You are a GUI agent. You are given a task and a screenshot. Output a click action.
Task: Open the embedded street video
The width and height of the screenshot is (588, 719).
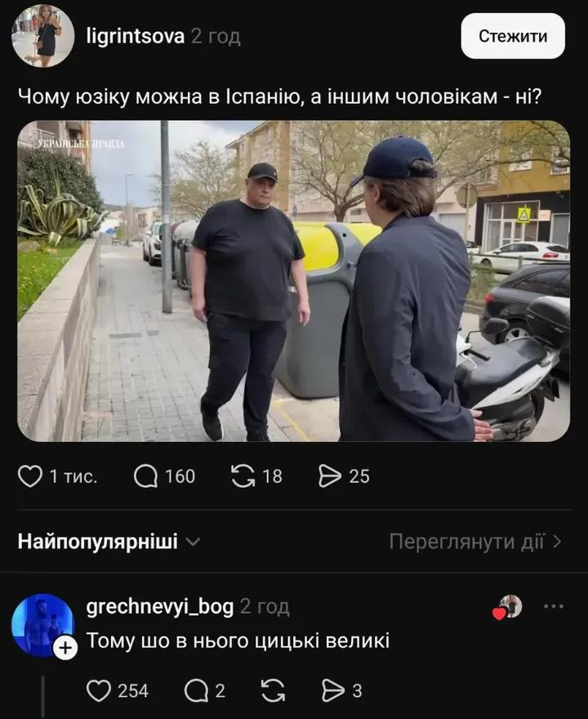tap(294, 280)
